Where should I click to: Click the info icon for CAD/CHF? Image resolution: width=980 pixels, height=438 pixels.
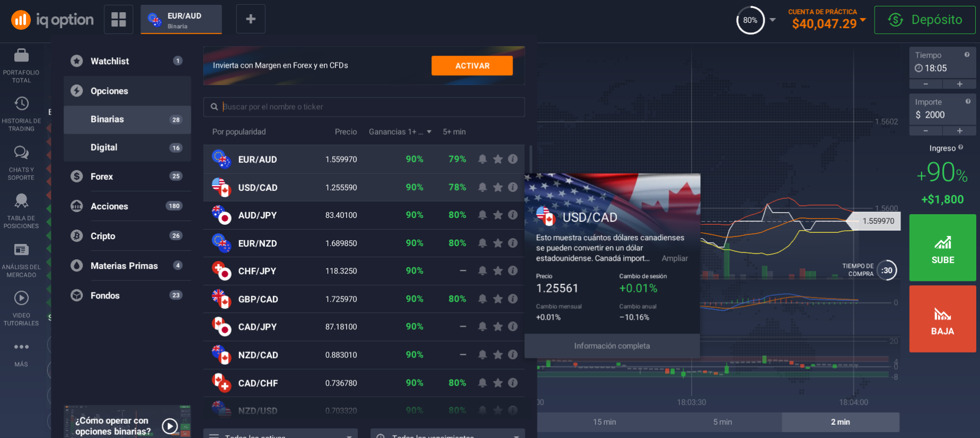513,383
